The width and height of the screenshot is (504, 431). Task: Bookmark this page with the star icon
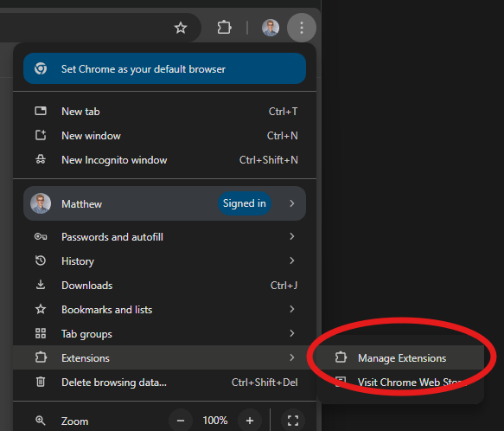click(x=181, y=28)
